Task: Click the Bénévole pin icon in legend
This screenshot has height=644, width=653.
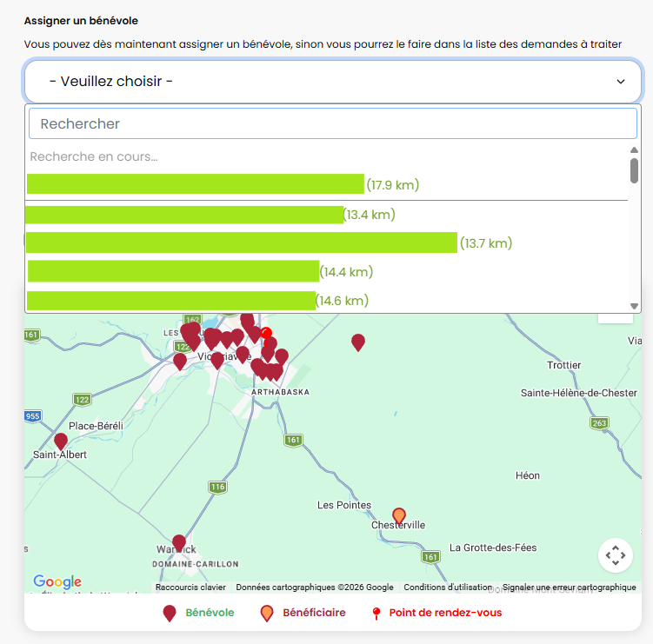Action: (x=170, y=614)
